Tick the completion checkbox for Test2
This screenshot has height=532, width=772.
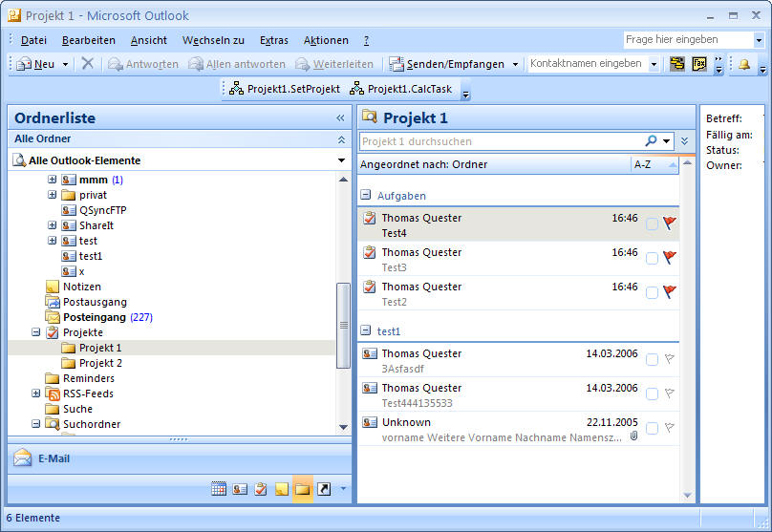652,293
